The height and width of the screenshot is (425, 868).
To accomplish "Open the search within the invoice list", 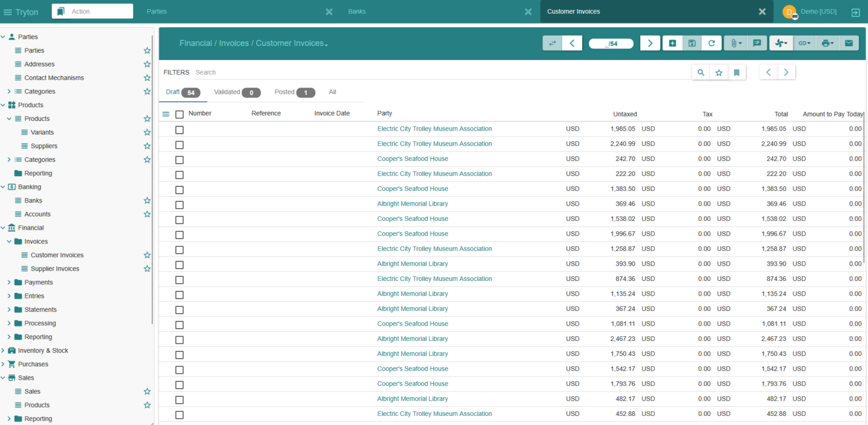I will coord(701,72).
